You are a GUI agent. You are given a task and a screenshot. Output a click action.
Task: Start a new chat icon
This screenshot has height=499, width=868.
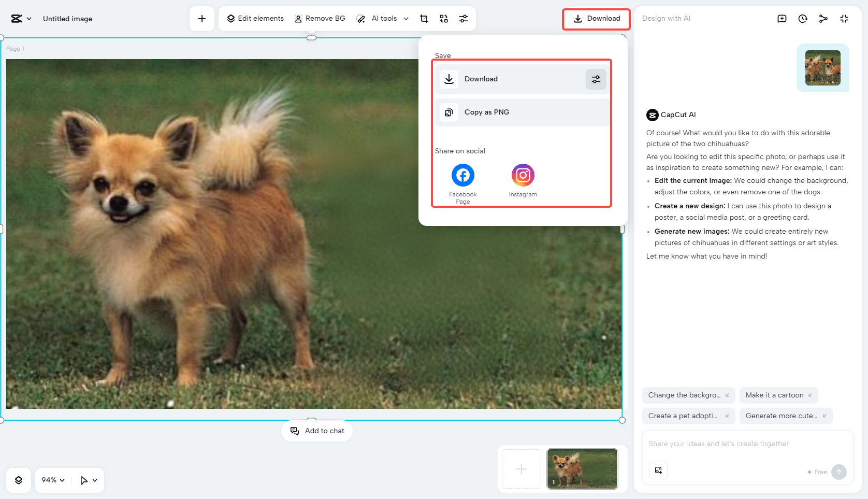click(x=782, y=19)
